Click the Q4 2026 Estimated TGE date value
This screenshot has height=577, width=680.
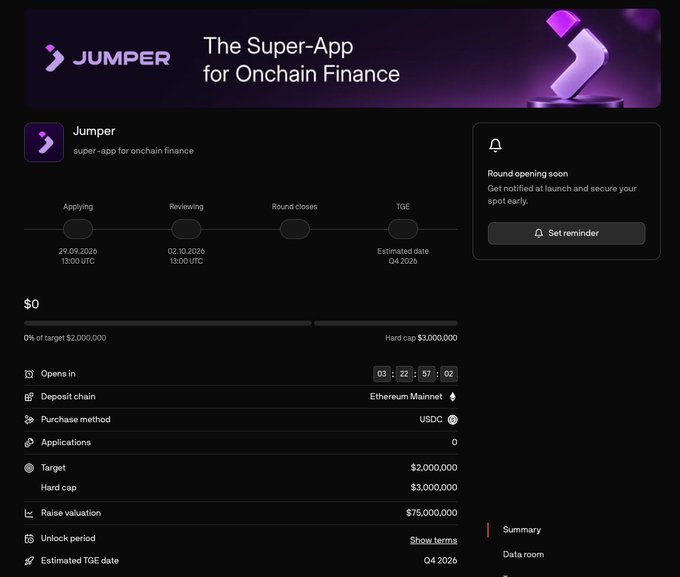(440, 561)
